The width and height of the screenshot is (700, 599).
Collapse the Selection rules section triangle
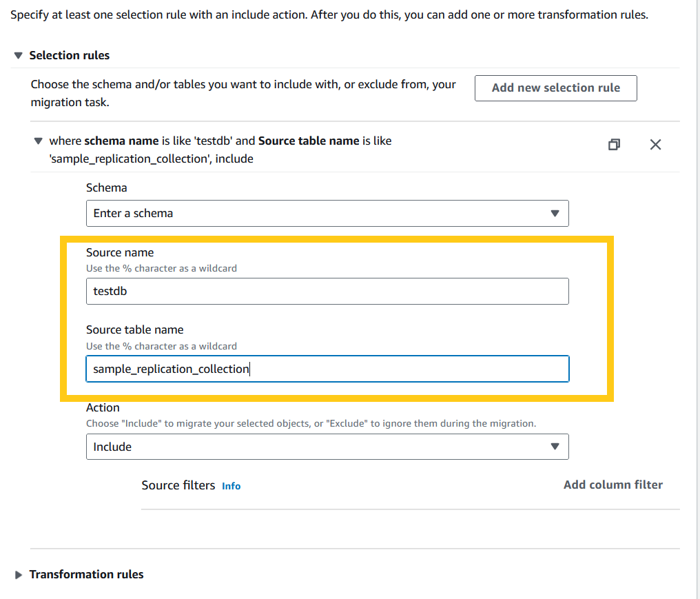click(x=19, y=56)
